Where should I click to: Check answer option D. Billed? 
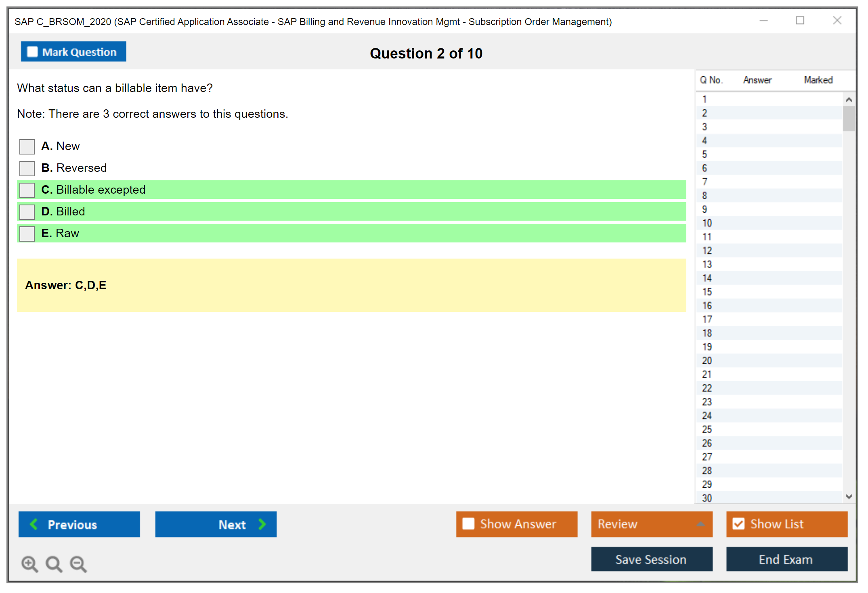coord(27,212)
